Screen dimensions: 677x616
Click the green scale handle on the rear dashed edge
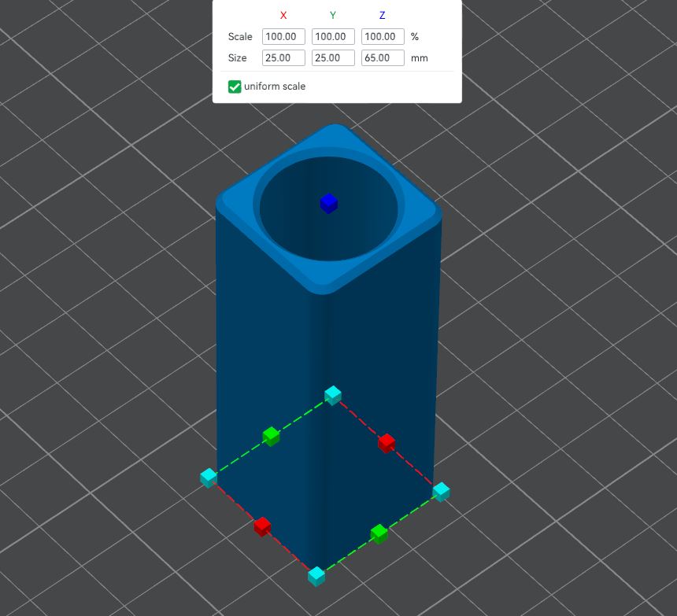tap(270, 436)
